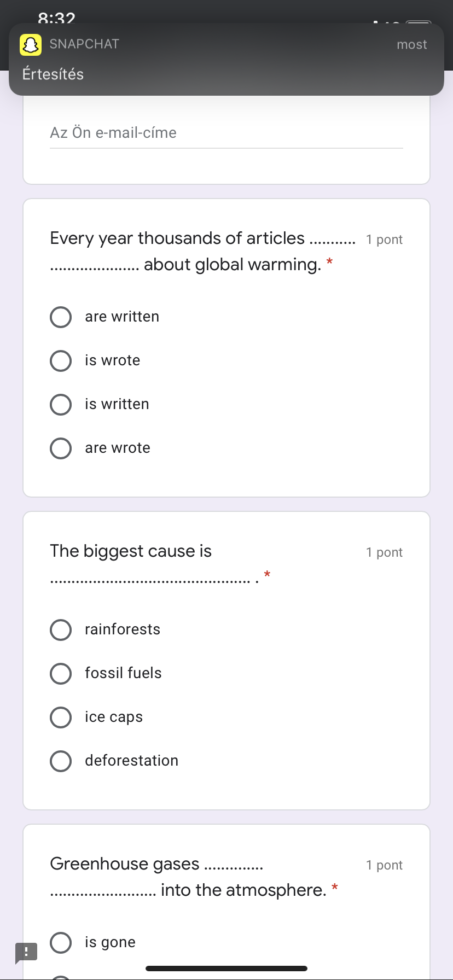Select "rainforests" as the answer
The image size is (453, 980).
[61, 630]
